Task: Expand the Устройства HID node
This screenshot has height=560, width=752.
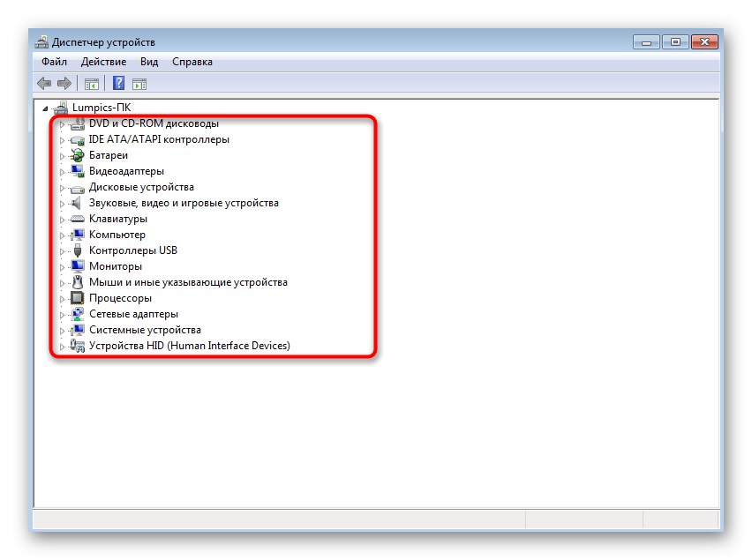Action: click(62, 347)
